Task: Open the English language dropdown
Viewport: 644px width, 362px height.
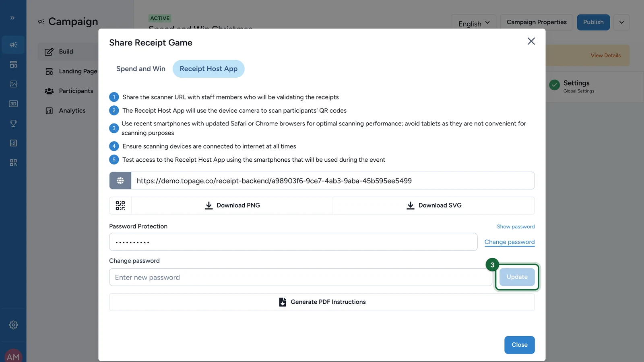Action: (x=474, y=23)
